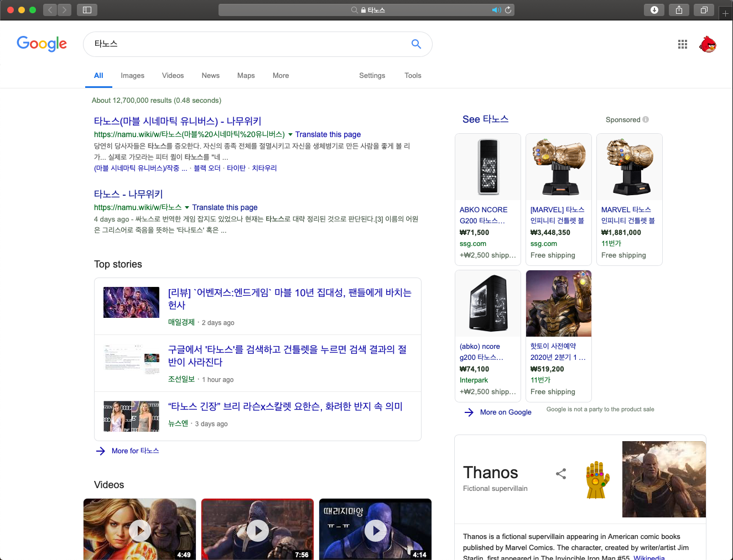
Task: Click the See 타노스 shopping heading
Action: pos(485,119)
